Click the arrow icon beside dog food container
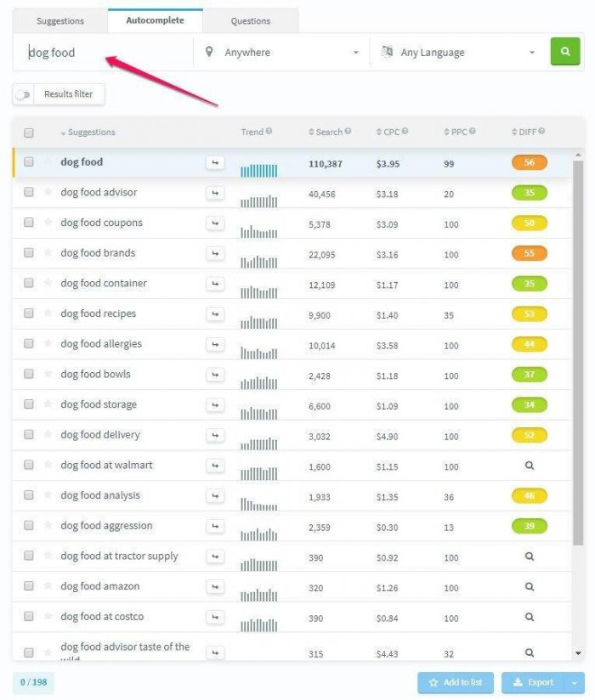The image size is (595, 700). point(215,284)
